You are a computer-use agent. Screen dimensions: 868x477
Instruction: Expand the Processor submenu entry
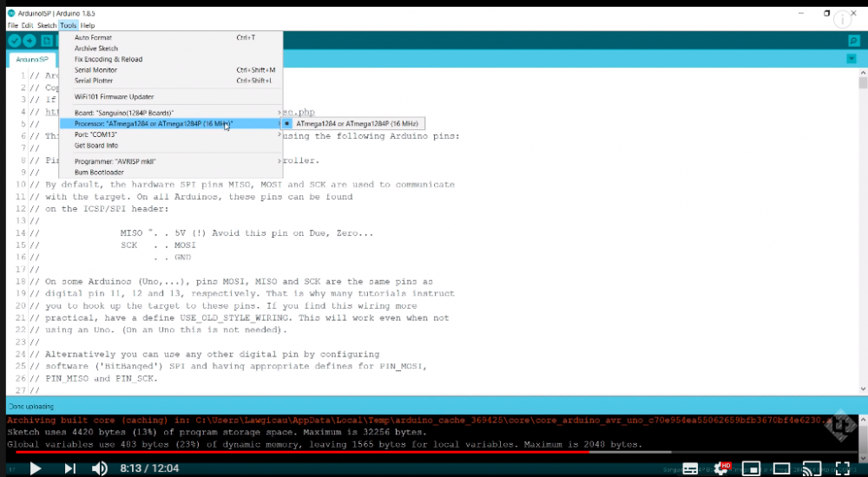coord(171,124)
